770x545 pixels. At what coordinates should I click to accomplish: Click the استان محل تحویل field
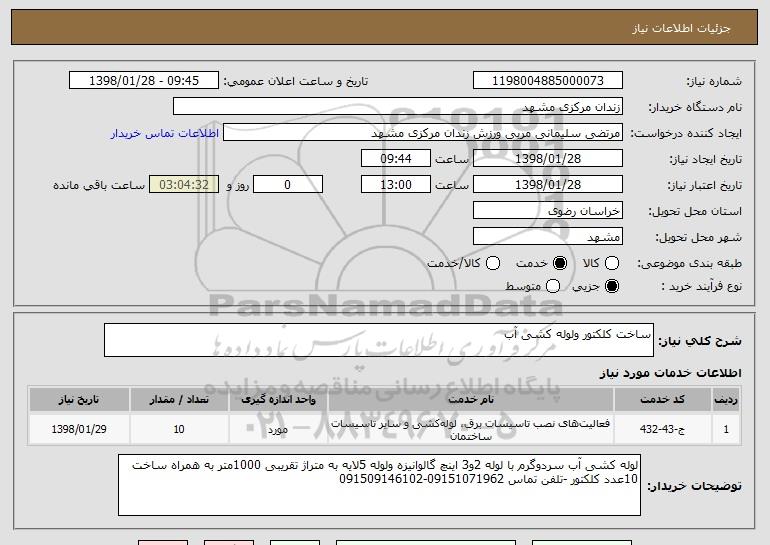(x=548, y=211)
